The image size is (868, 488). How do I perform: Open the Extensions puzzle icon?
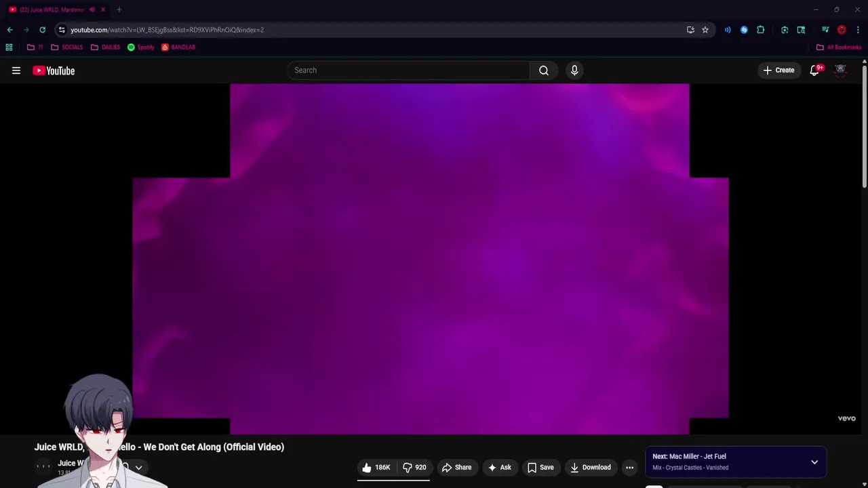tap(760, 30)
